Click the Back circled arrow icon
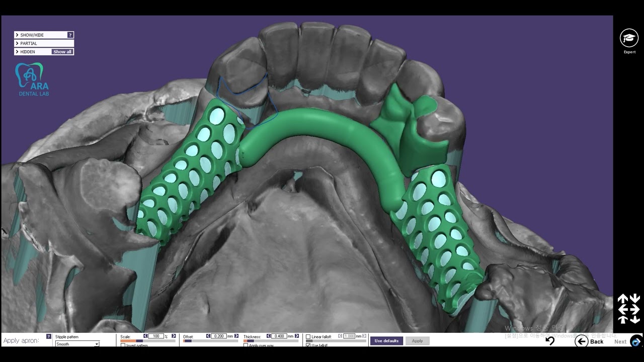This screenshot has height=362, width=644. pos(582,341)
